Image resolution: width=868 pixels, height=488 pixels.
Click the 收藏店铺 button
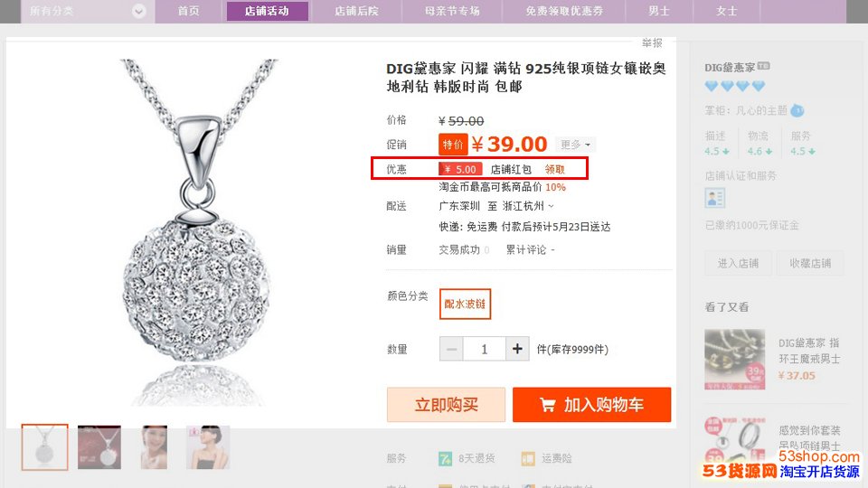click(810, 263)
